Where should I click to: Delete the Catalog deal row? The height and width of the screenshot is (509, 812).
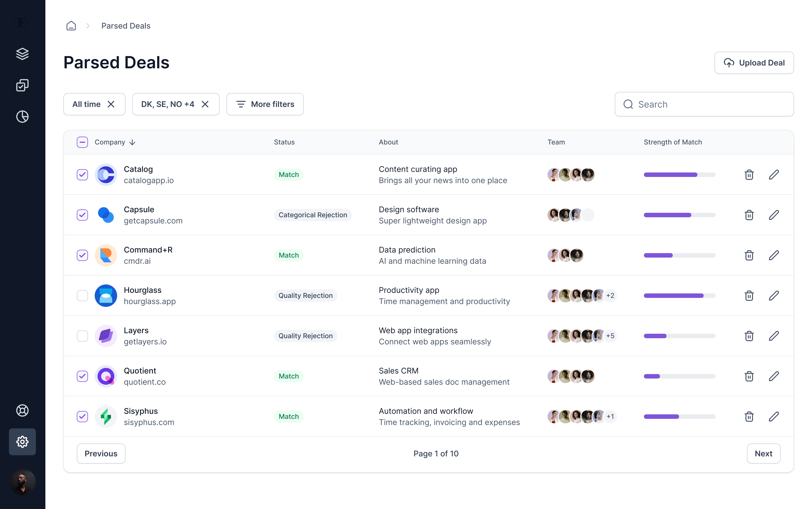[x=749, y=174]
